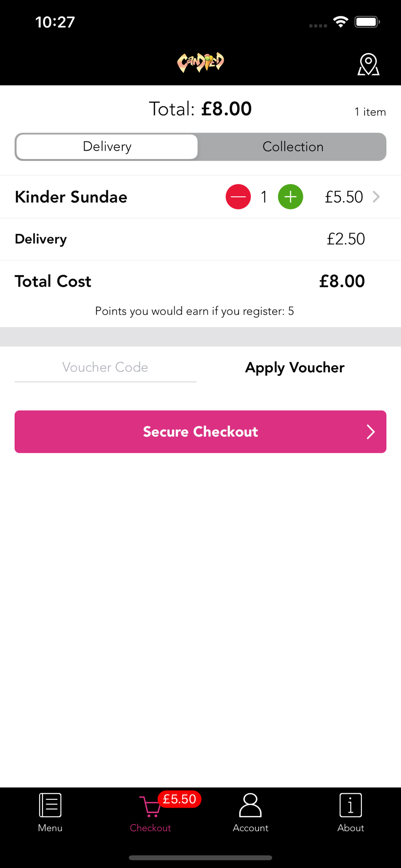Switch order type to Delivery
The width and height of the screenshot is (401, 868).
(107, 147)
